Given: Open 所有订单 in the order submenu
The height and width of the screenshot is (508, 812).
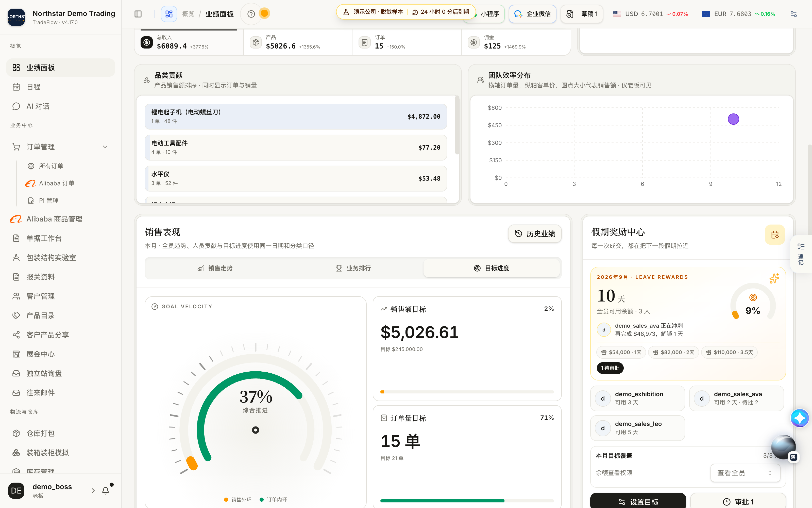Looking at the screenshot, I should tap(51, 166).
